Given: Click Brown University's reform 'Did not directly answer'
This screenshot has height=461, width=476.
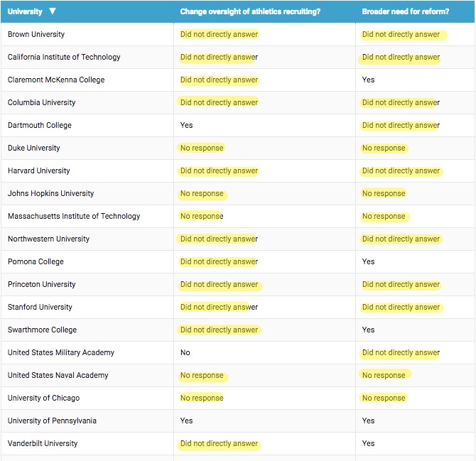Looking at the screenshot, I should (x=401, y=34).
